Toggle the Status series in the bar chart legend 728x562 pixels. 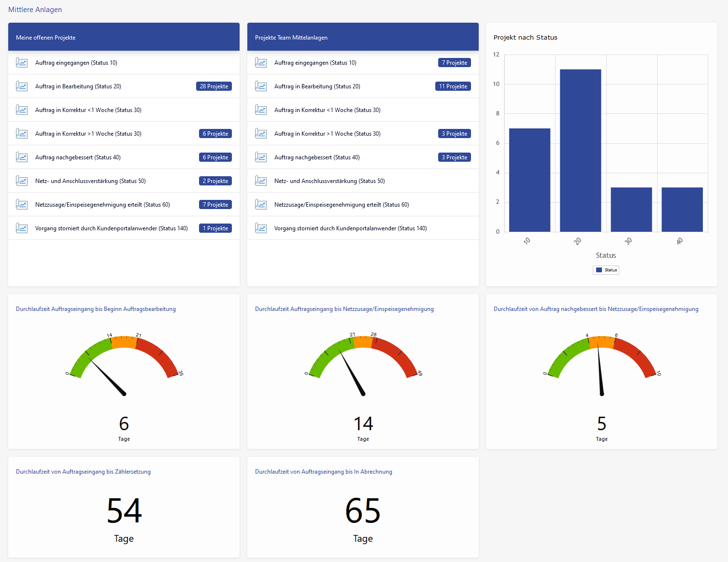606,270
